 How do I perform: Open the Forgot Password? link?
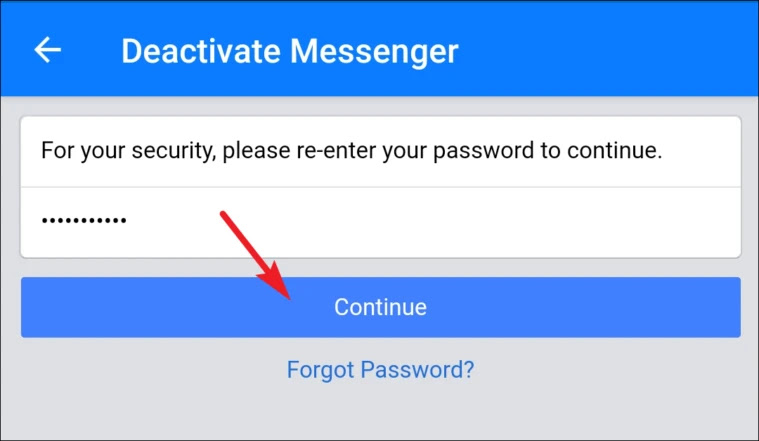380,370
